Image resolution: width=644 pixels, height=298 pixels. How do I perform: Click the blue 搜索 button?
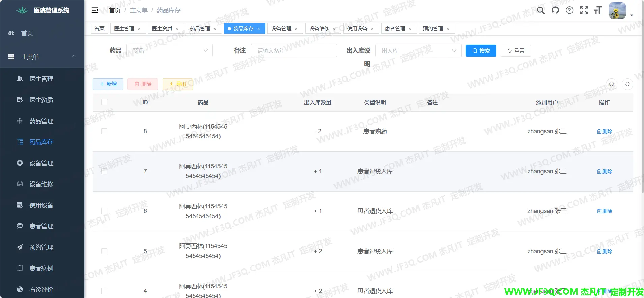click(x=480, y=51)
